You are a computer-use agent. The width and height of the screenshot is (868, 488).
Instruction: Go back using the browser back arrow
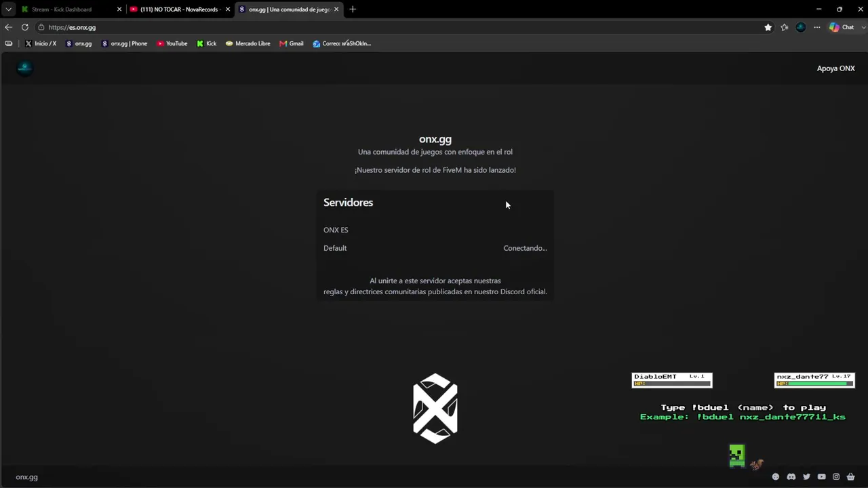point(8,27)
